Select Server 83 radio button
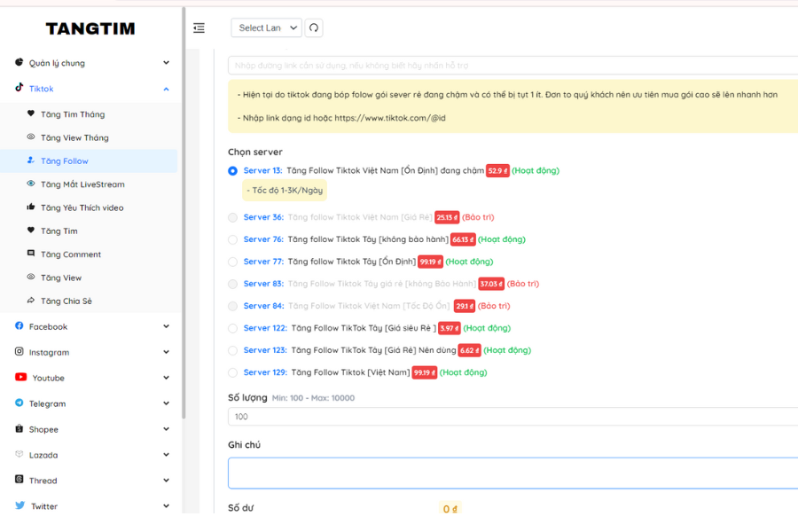 [232, 284]
